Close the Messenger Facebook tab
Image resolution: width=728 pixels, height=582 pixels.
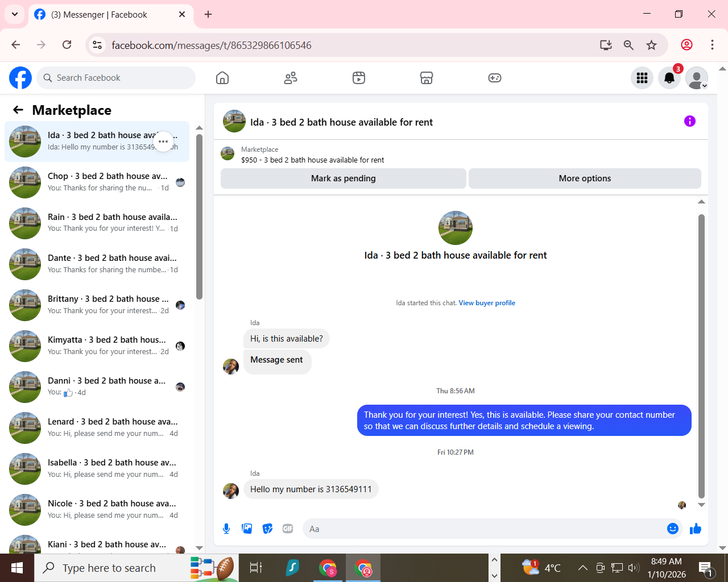click(x=182, y=14)
